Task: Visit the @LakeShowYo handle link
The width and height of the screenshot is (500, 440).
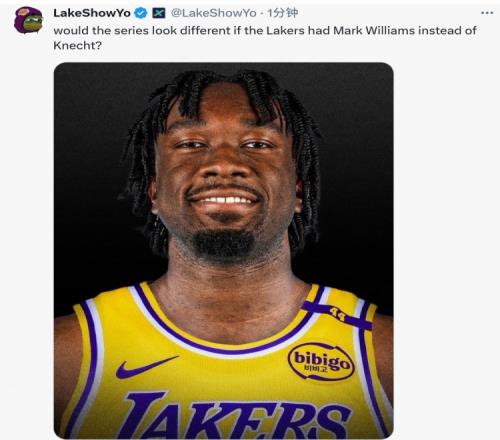Action: [x=214, y=13]
